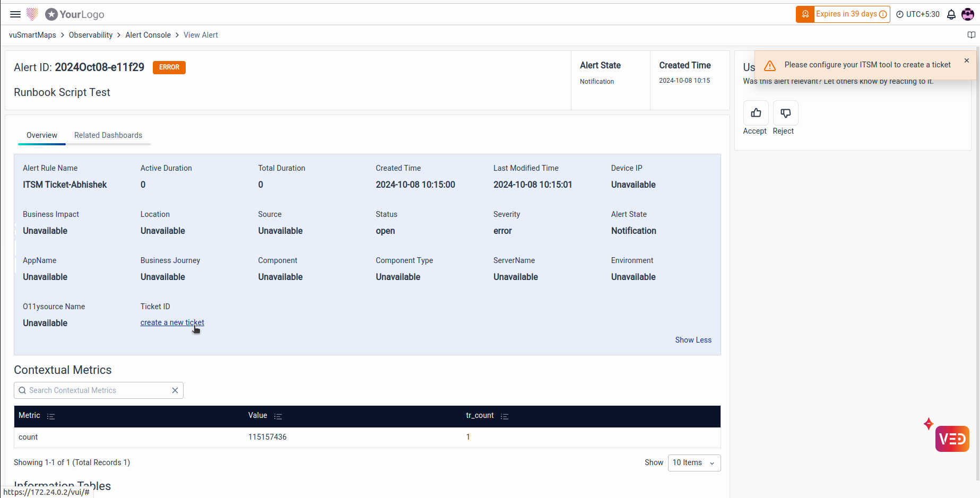Image resolution: width=980 pixels, height=498 pixels.
Task: Collapse details with Show Less
Action: [x=693, y=340]
